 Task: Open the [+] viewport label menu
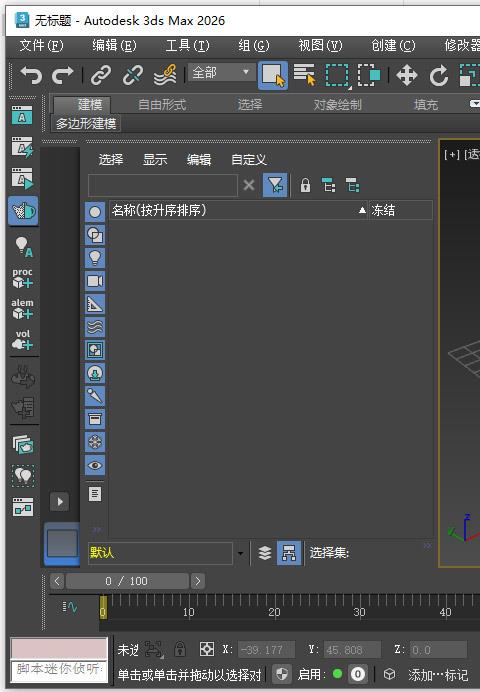(452, 154)
